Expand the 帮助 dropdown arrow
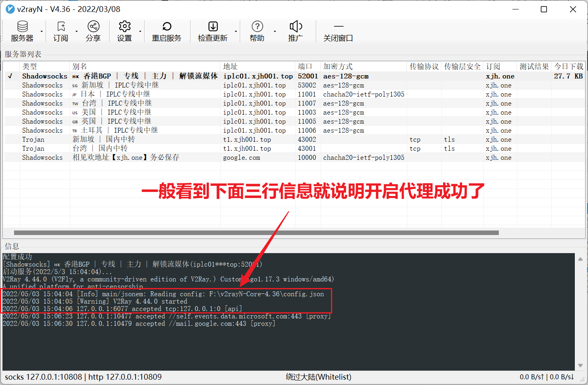This screenshot has height=385, width=588. point(275,31)
